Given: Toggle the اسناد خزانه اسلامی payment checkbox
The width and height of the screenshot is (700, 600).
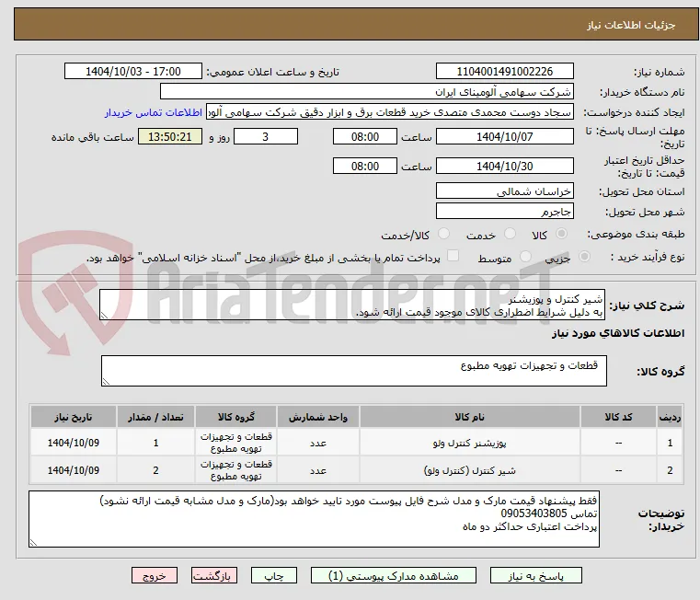Looking at the screenshot, I should [x=453, y=256].
